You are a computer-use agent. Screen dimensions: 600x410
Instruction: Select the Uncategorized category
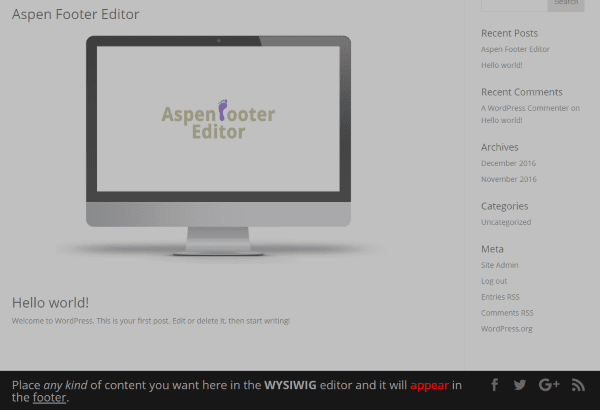coord(506,222)
